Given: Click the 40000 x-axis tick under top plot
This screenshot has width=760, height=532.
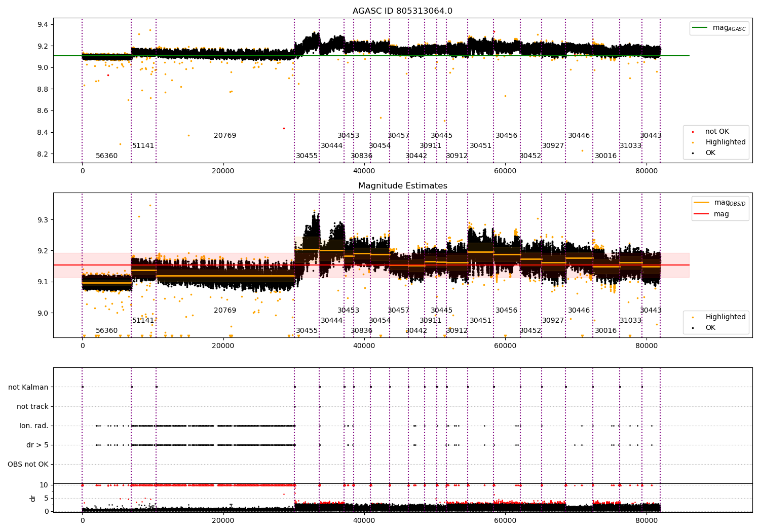Looking at the screenshot, I should (364, 171).
